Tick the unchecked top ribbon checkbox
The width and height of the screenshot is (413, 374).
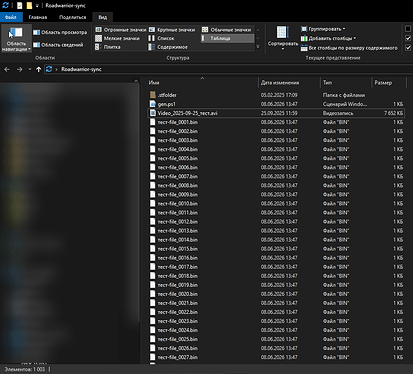(x=408, y=29)
